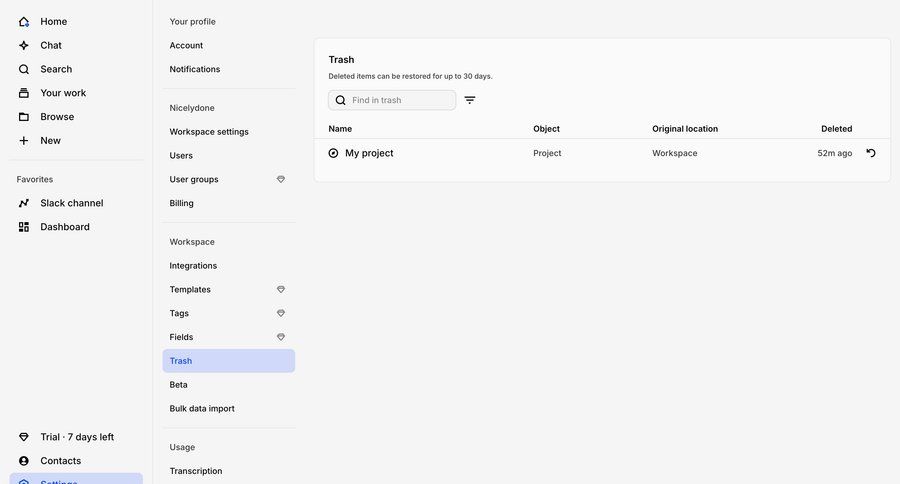
Task: Go to Integrations settings
Action: (193, 266)
